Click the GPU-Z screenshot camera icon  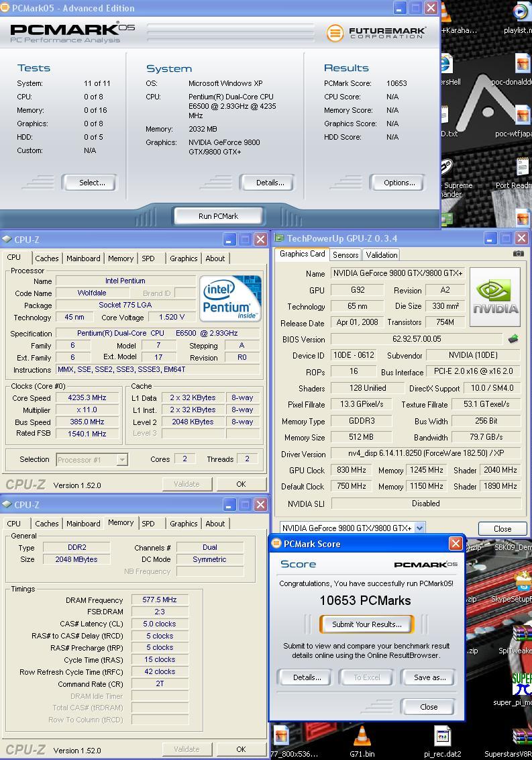tap(518, 254)
